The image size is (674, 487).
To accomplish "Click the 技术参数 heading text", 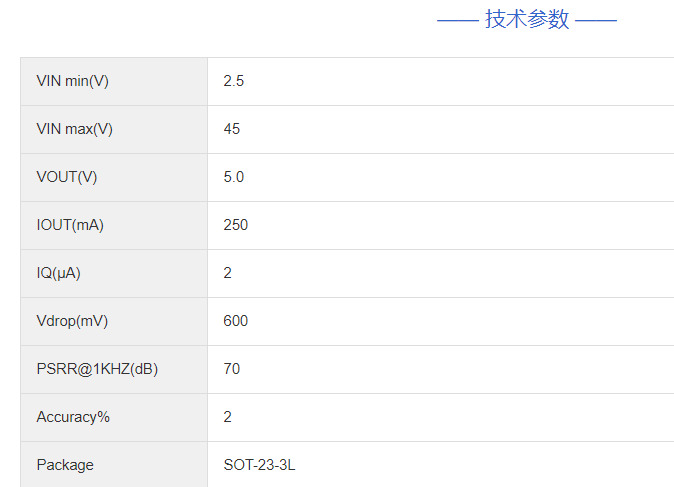I will point(527,20).
